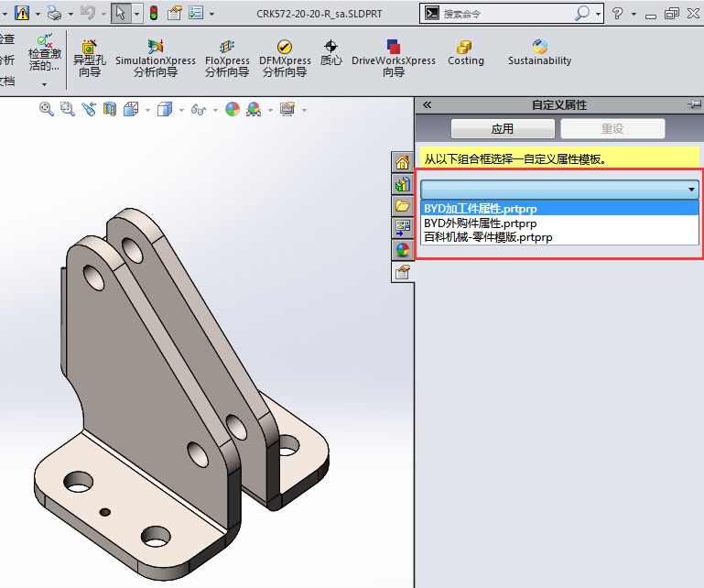Expand View Orientation dropdown arrow
The height and width of the screenshot is (588, 704).
pyautogui.click(x=147, y=110)
